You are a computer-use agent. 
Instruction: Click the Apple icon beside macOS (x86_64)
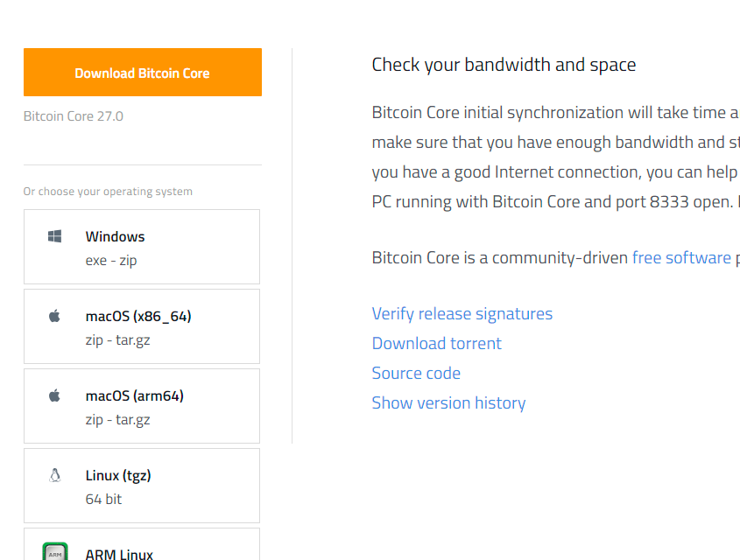click(x=54, y=316)
